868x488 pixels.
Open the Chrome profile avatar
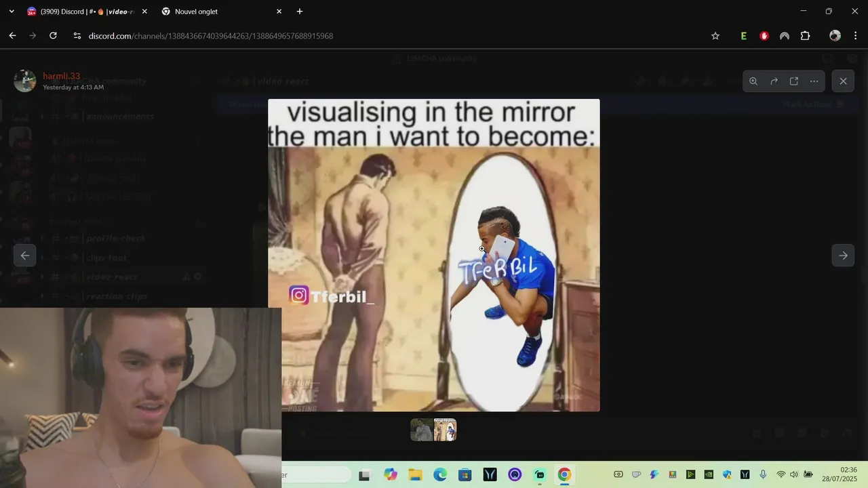(835, 36)
